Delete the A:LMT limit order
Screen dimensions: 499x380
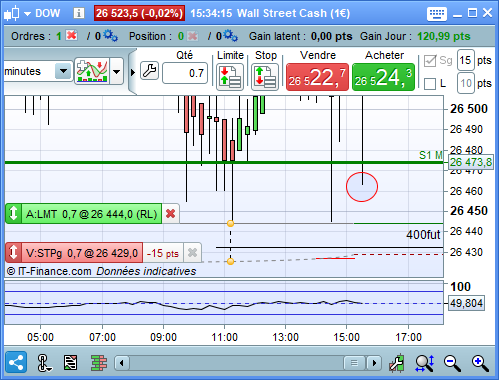[170, 214]
